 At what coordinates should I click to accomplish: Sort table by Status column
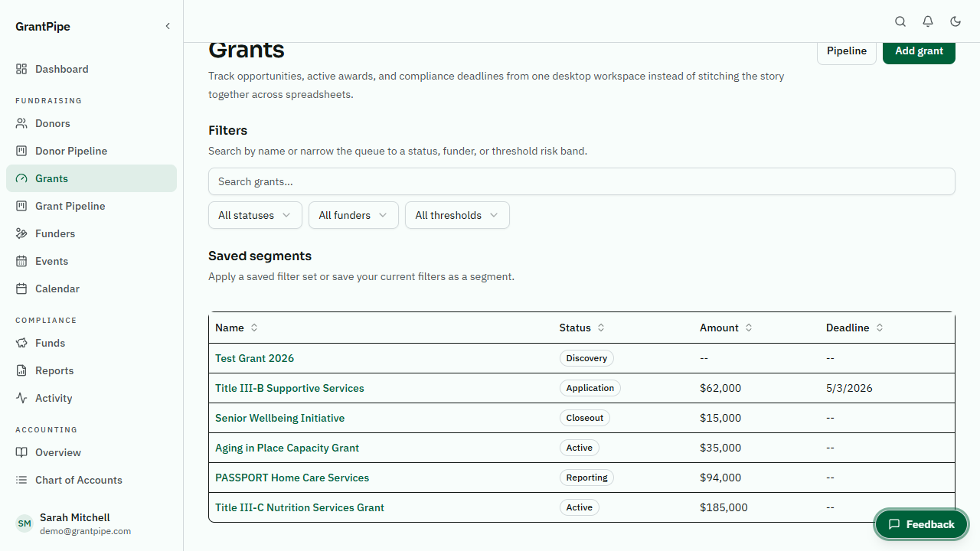(x=582, y=328)
